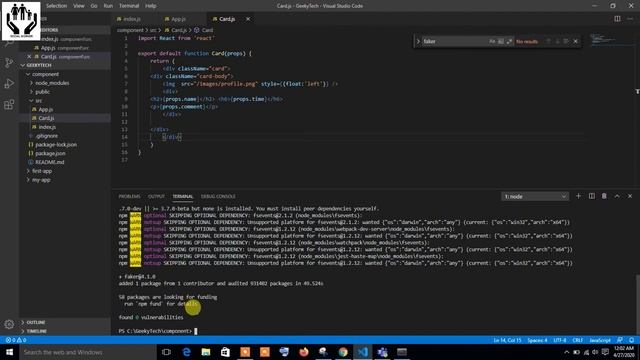Close the Card.js editor tab
The width and height of the screenshot is (640, 360).
[248, 19]
